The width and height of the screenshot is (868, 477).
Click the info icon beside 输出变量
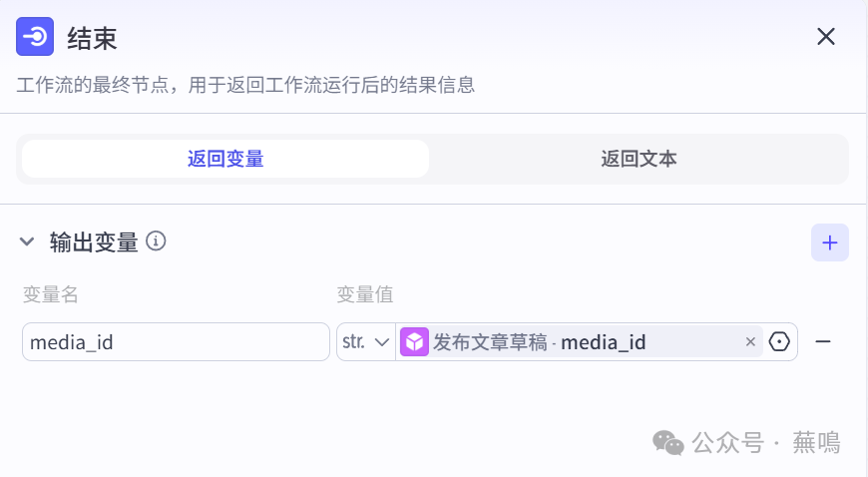[x=156, y=240]
